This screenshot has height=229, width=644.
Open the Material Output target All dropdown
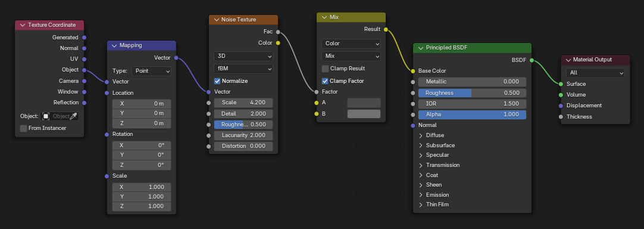pos(595,73)
